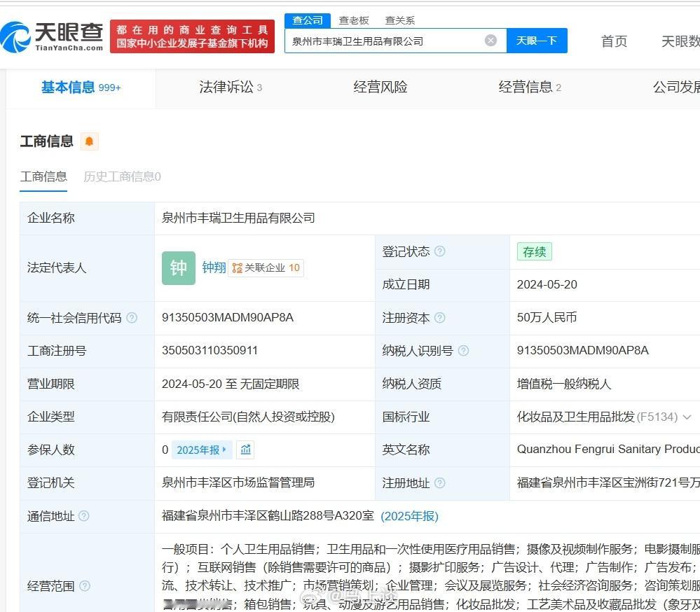The image size is (700, 612).
Task: Click 有限责任公司(自然人投资或控股) value
Action: 248,417
